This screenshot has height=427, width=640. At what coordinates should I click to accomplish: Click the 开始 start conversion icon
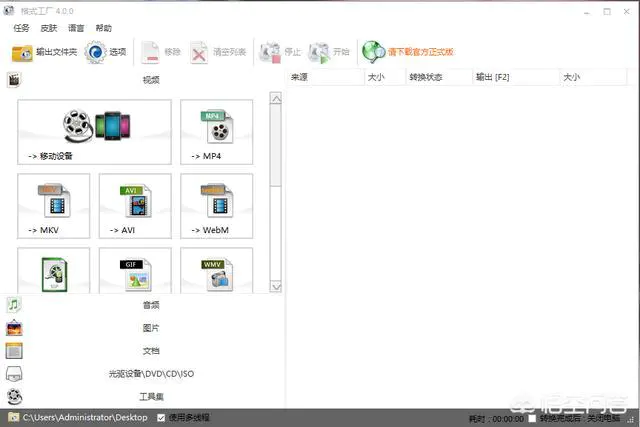tap(319, 52)
